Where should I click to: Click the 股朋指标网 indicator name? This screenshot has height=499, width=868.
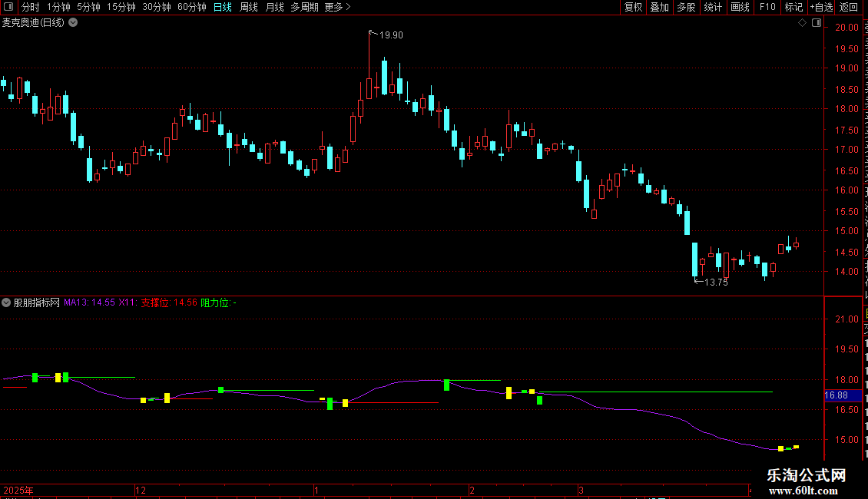click(x=37, y=302)
